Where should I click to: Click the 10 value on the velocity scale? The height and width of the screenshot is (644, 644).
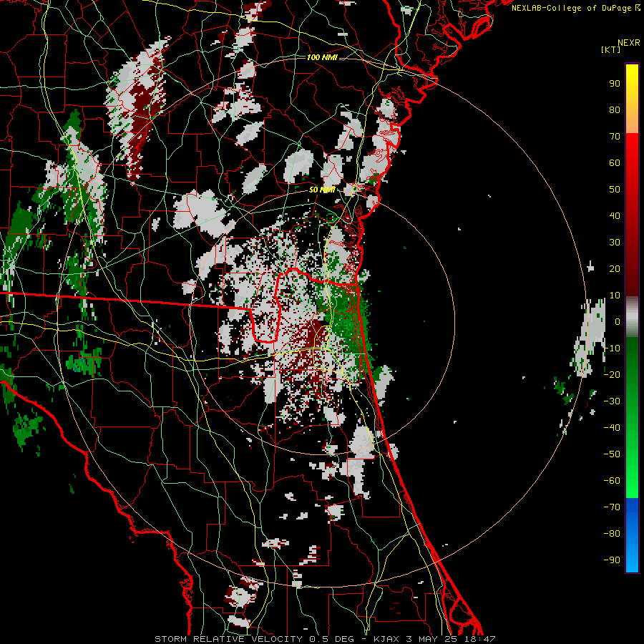pos(615,296)
